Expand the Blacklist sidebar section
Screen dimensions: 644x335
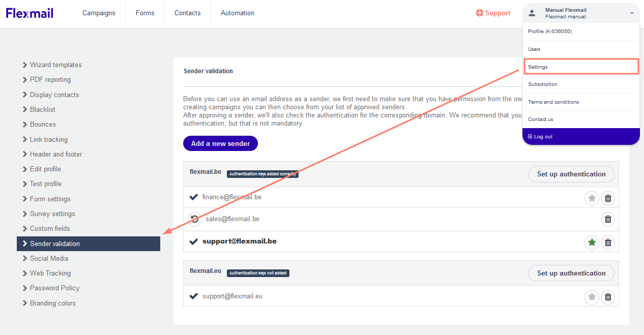click(x=42, y=109)
